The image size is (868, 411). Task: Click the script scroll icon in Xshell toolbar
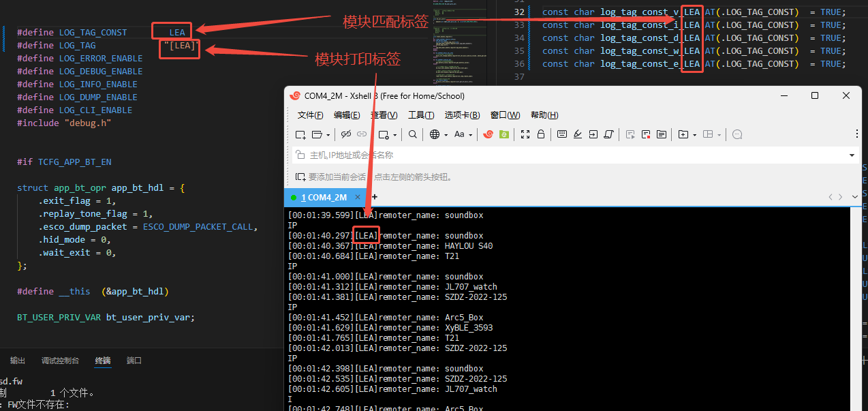[x=609, y=134]
